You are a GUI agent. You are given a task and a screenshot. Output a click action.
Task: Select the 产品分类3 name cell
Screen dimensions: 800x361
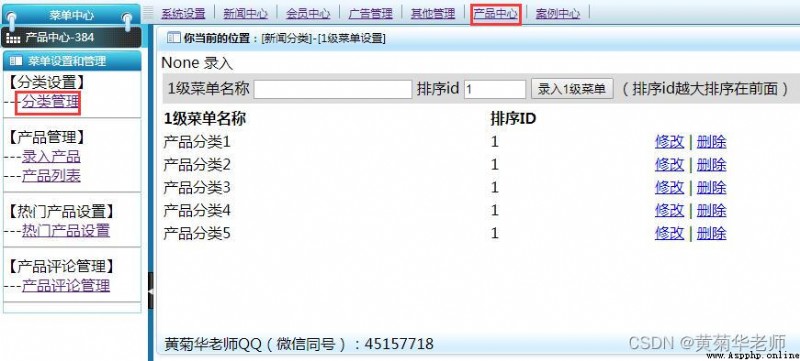pyautogui.click(x=197, y=188)
